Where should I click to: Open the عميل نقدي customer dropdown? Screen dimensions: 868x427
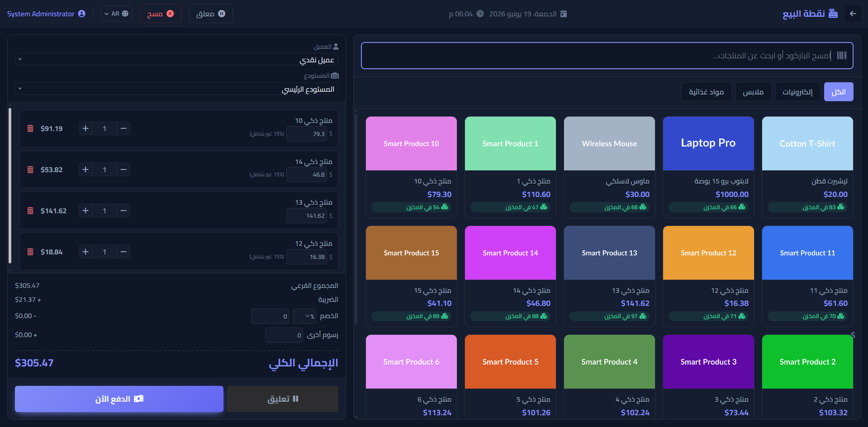(x=176, y=60)
